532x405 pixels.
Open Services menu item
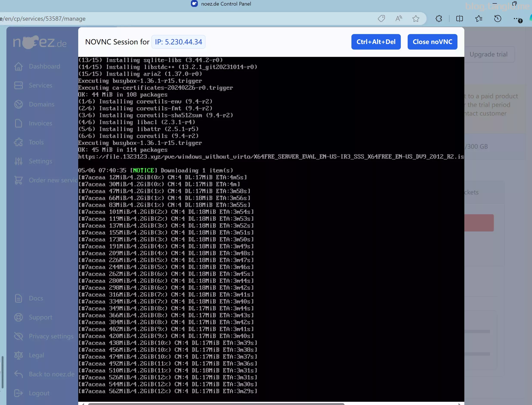tap(41, 85)
